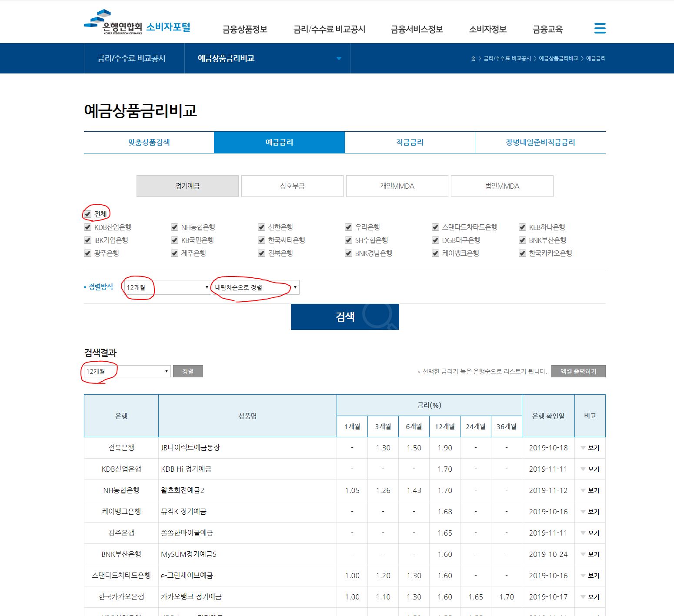Expand the 보기 arrow for NH농협은행 row
674x616 pixels.
590,490
